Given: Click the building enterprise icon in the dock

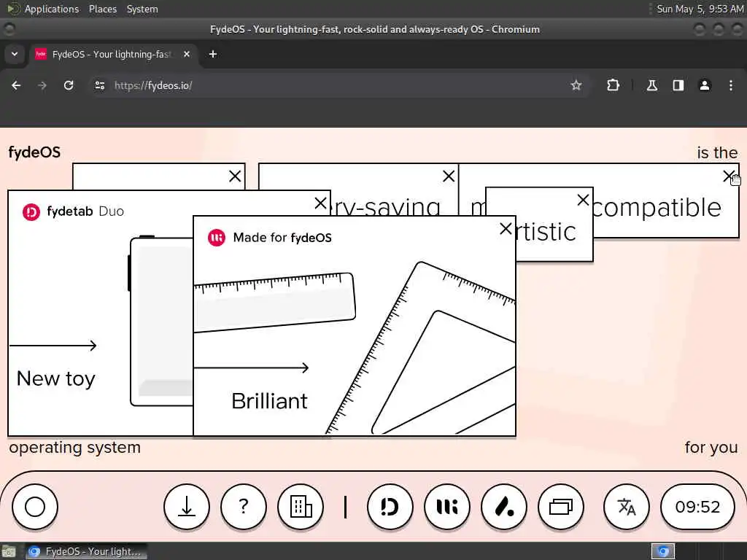Looking at the screenshot, I should click(x=301, y=507).
